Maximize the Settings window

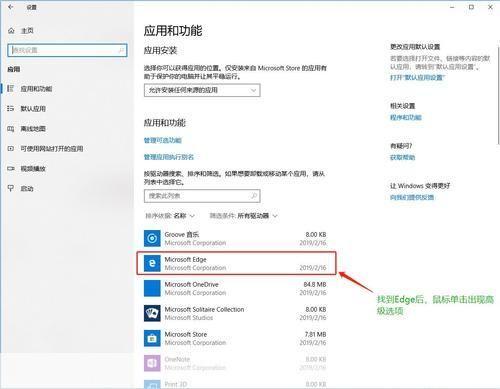[x=471, y=7]
